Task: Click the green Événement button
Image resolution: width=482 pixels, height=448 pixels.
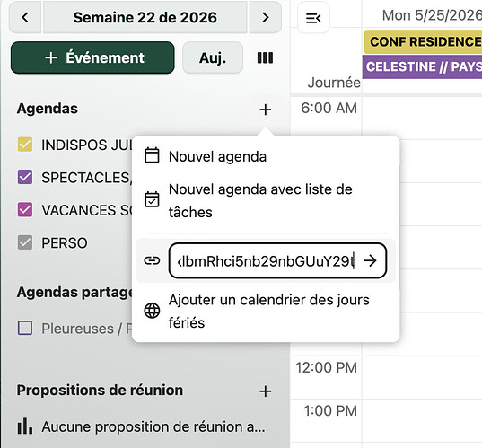Action: (92, 57)
